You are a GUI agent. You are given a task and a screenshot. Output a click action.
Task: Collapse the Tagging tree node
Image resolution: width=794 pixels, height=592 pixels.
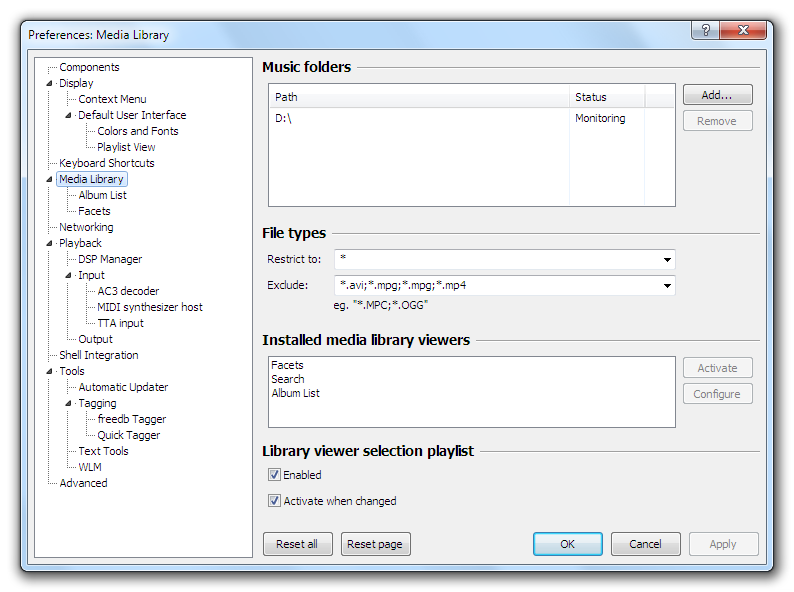pos(69,404)
